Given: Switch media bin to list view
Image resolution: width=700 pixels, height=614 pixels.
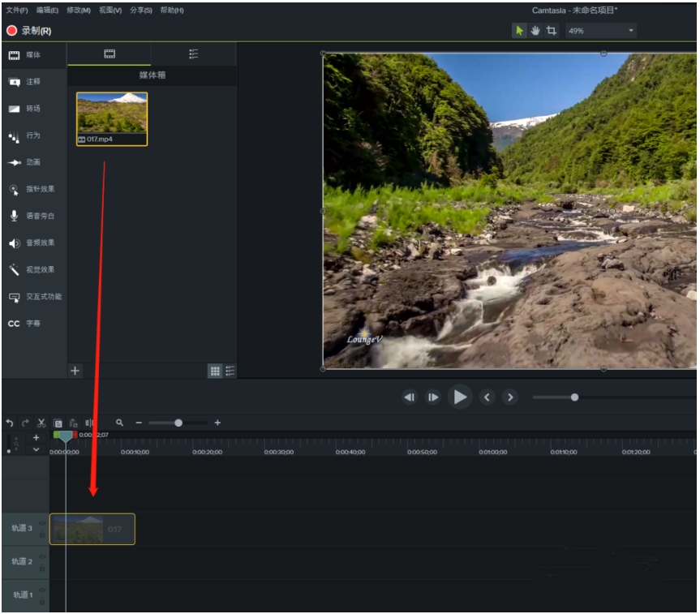Looking at the screenshot, I should (230, 371).
